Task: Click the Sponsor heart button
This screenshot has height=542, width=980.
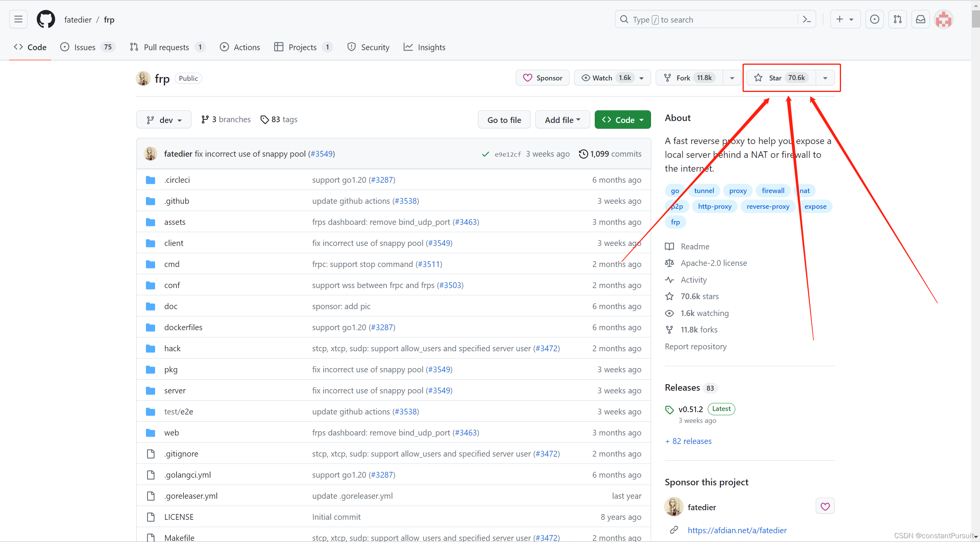Action: [542, 78]
